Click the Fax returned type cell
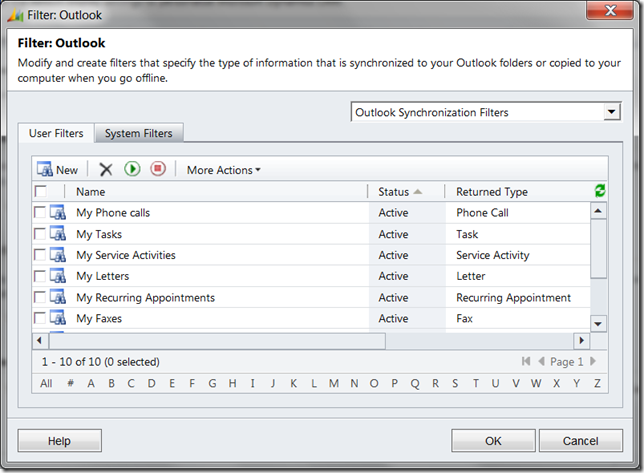Image resolution: width=644 pixels, height=473 pixels. [x=465, y=319]
